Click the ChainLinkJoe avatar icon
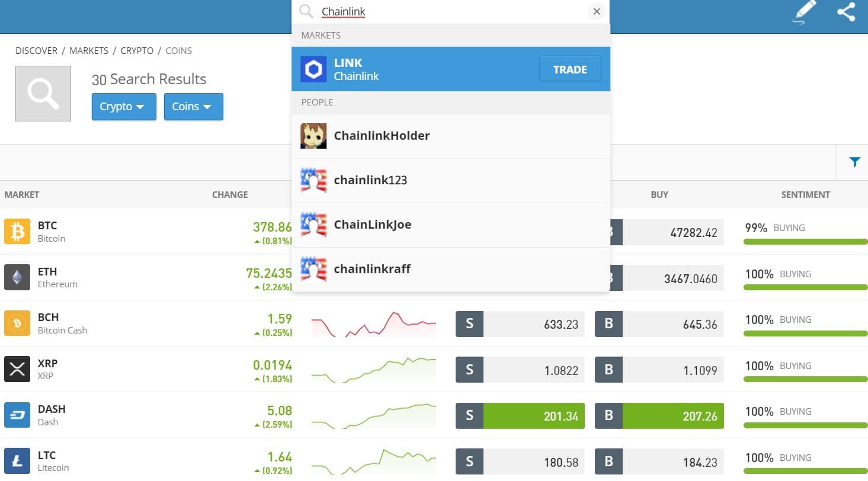Screen dimensions: 868x481 tap(313, 225)
